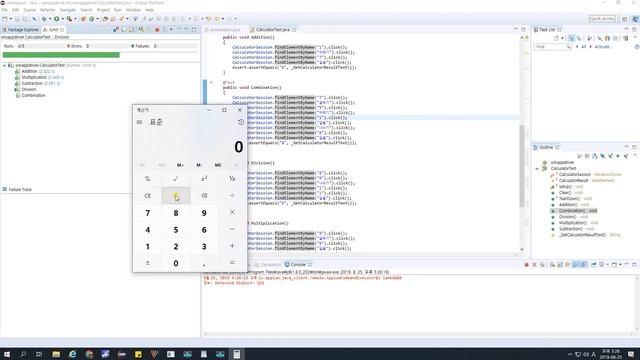Screen dimensions: 640x360
Task: Select TearDown() in the Outline view
Action: point(571,199)
